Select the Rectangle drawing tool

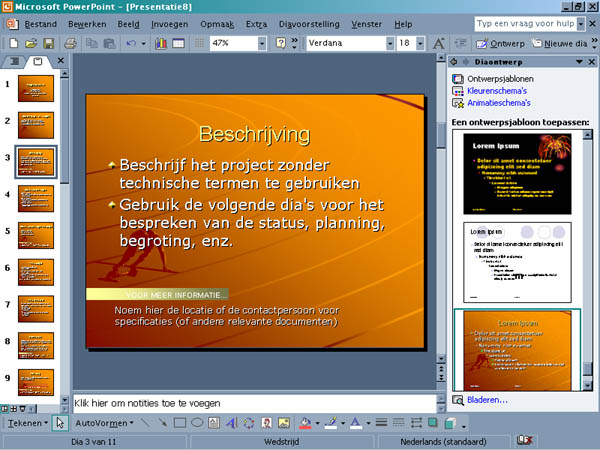179,423
